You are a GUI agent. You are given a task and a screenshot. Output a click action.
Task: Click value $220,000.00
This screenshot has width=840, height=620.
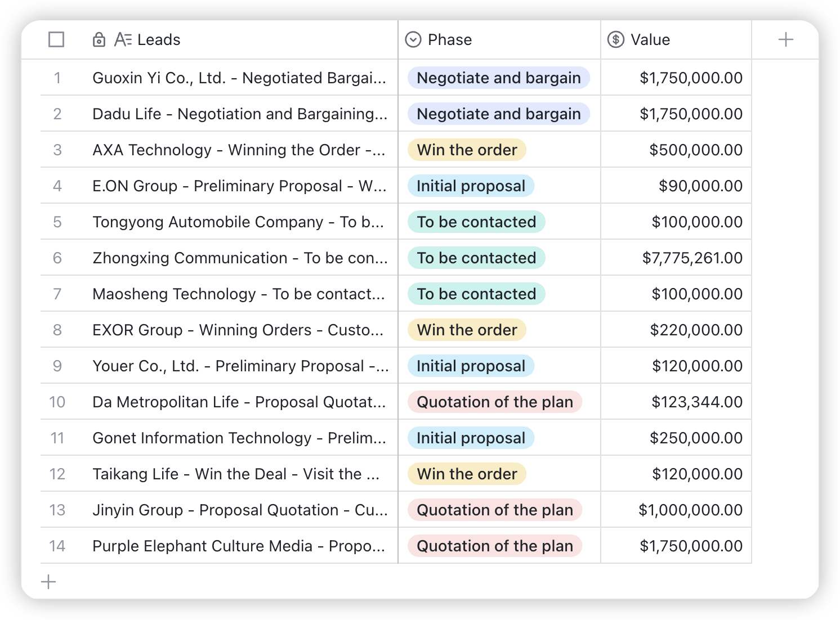point(696,330)
